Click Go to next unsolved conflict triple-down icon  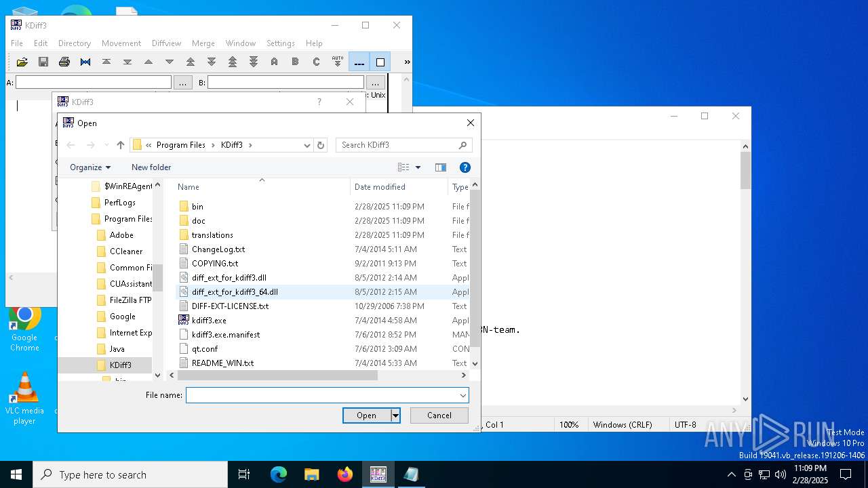[x=254, y=62]
